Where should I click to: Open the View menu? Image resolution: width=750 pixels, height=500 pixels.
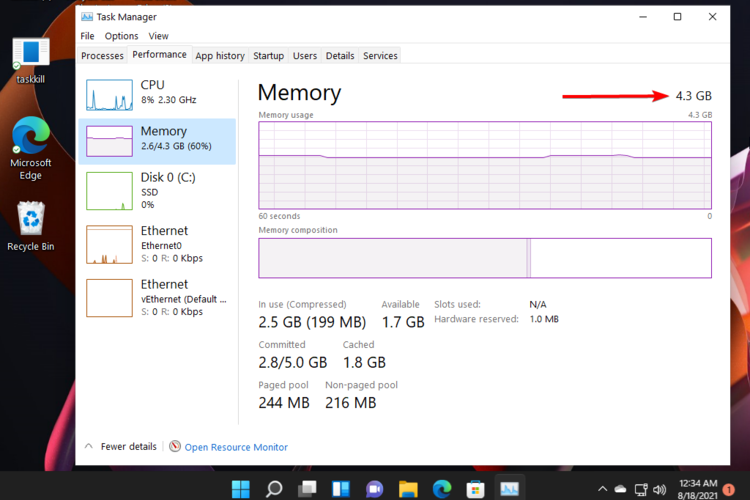click(x=158, y=36)
